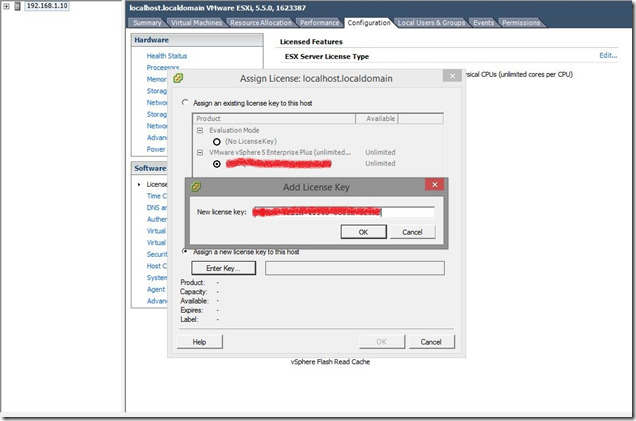Select the No License Key radio option

coord(217,142)
